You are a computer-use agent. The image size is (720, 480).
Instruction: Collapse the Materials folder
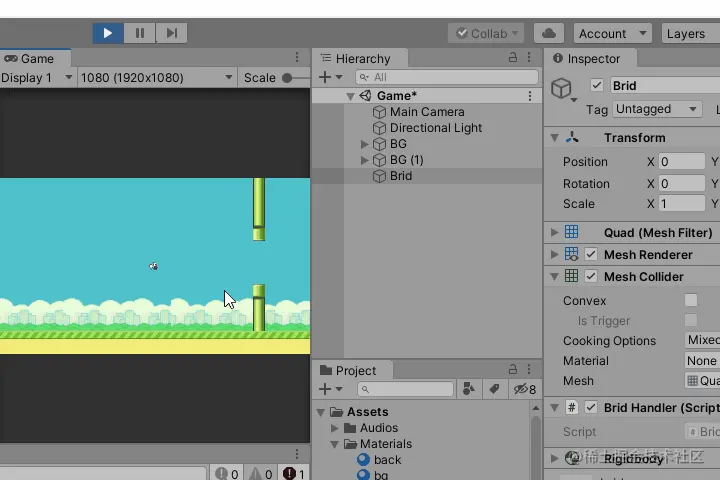coord(335,444)
